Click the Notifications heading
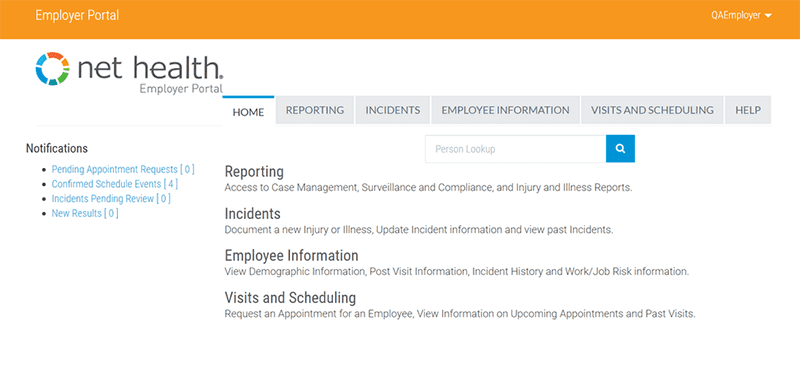 click(57, 148)
